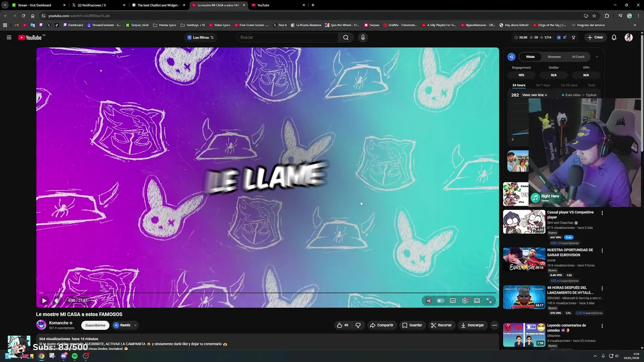This screenshot has width=644, height=362.
Task: Reload the current page
Action: (x=23, y=16)
